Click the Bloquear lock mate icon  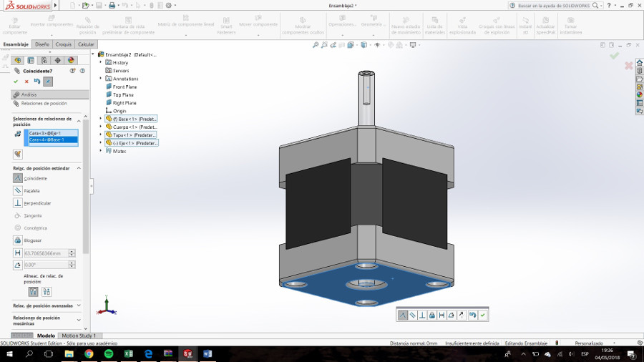(18, 240)
